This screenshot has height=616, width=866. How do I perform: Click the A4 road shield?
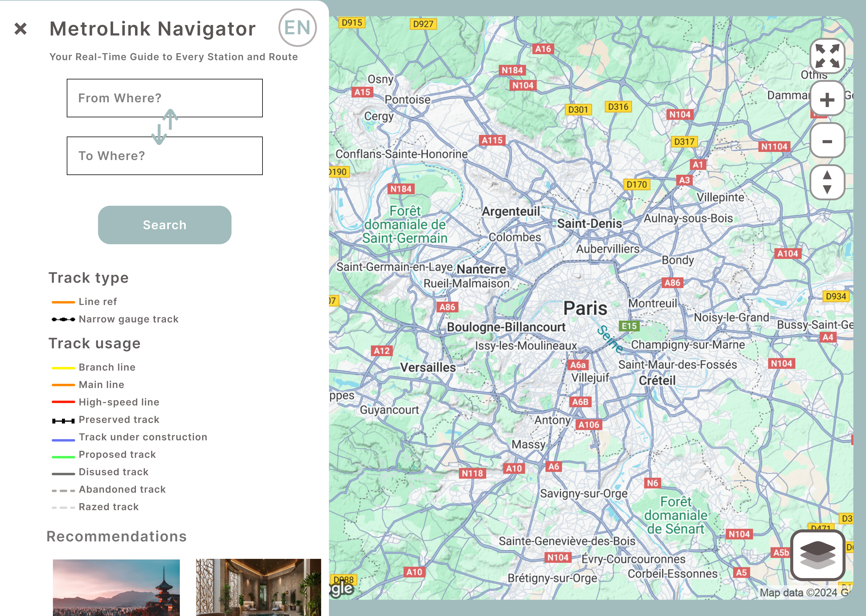coord(828,337)
